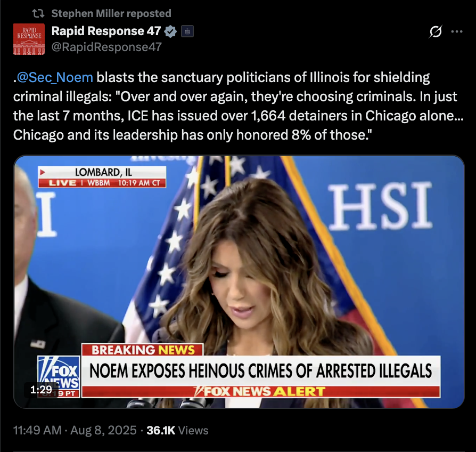The width and height of the screenshot is (476, 452).
Task: Click the White House affiliation badge
Action: (x=187, y=31)
